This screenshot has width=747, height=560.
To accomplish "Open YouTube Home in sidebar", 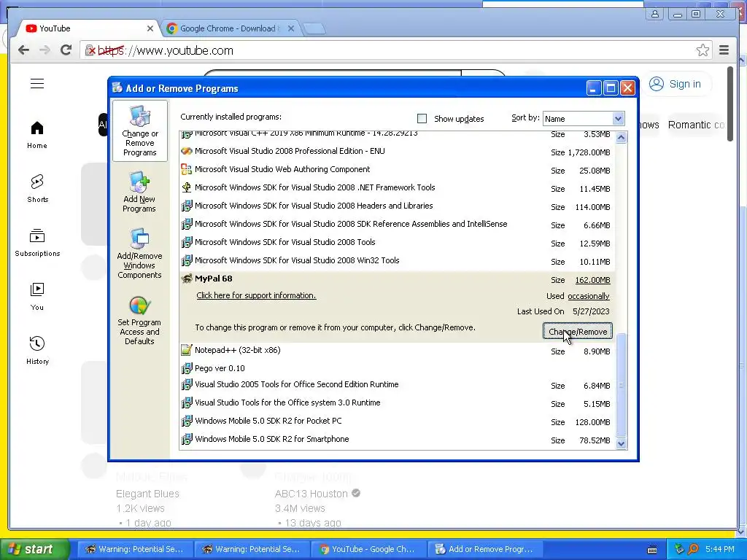I will pos(37,135).
